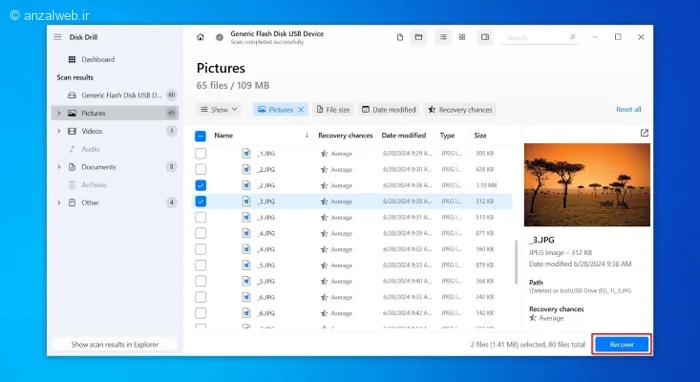Sort by Date modified column header
Viewport: 700px width, 382px height.
coord(404,135)
